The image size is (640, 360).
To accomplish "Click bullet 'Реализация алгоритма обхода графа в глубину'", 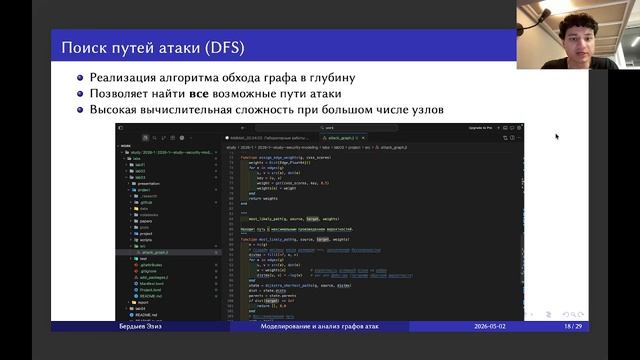I will point(222,77).
